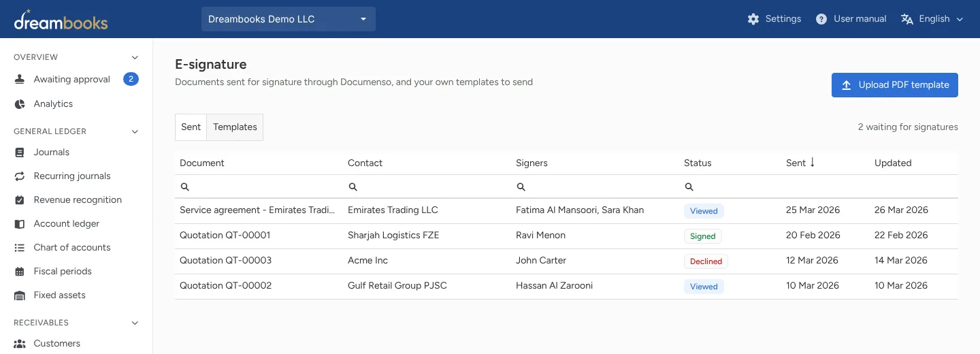Collapse the RECEIVABLES sidebar section

click(x=135, y=323)
